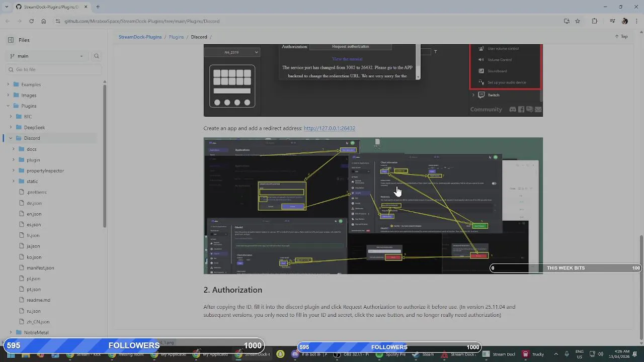Open manifest.json in file tree
This screenshot has height=362, width=644.
pos(40,268)
